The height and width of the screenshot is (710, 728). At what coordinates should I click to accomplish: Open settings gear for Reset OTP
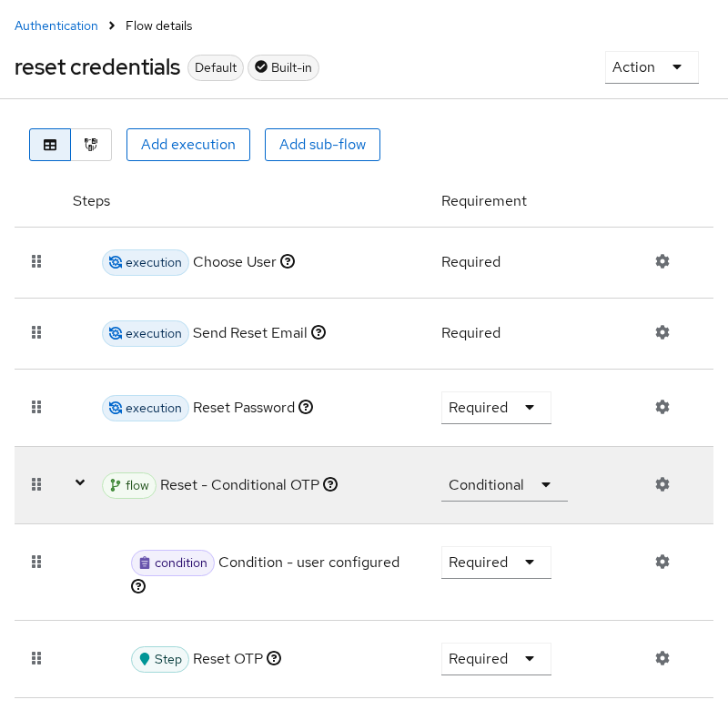click(x=662, y=658)
